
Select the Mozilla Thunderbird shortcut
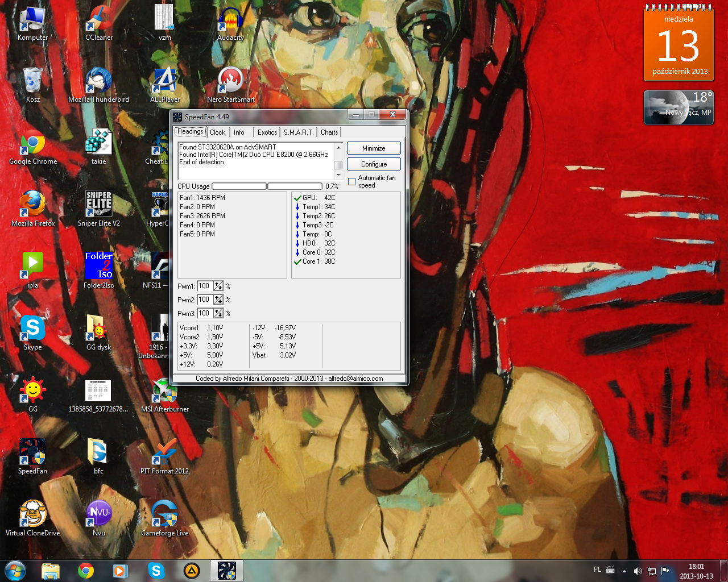point(99,84)
